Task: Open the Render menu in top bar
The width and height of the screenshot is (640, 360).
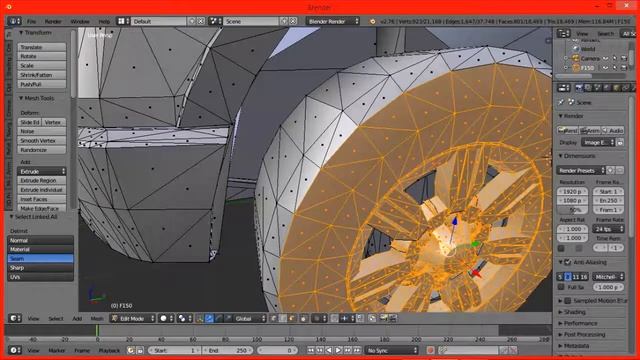Action: click(53, 21)
